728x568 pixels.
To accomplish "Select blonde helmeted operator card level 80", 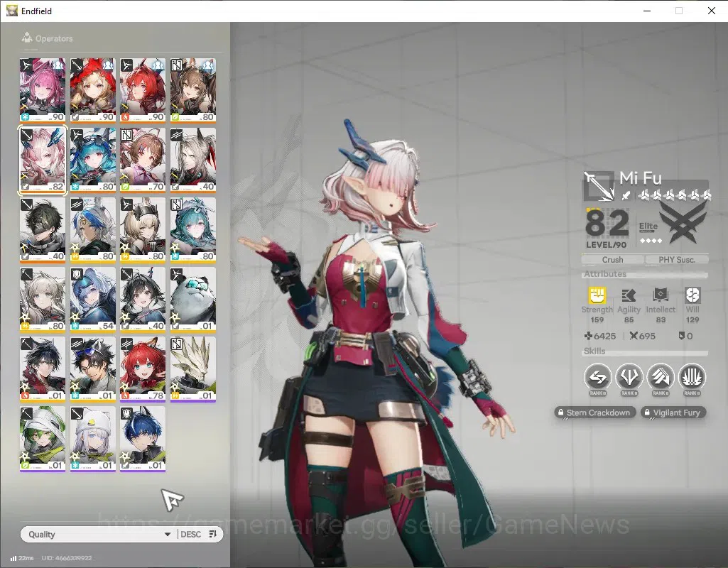I will 143,230.
